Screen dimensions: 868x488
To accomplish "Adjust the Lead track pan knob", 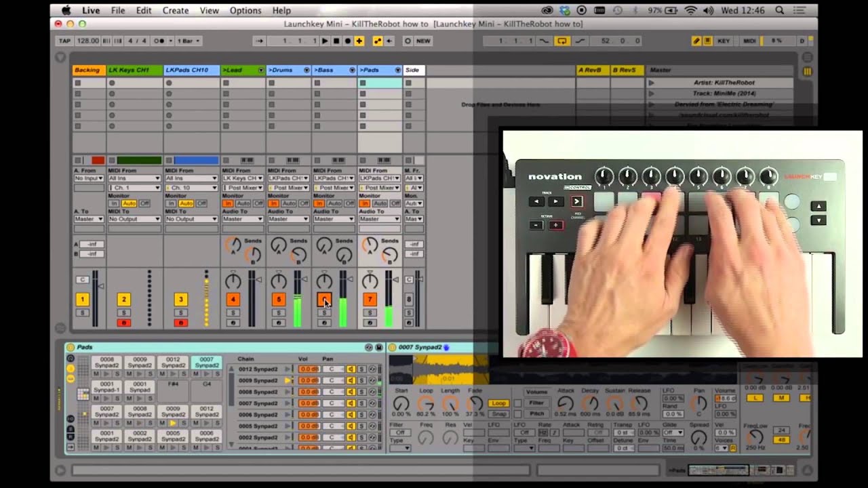I will coord(233,281).
